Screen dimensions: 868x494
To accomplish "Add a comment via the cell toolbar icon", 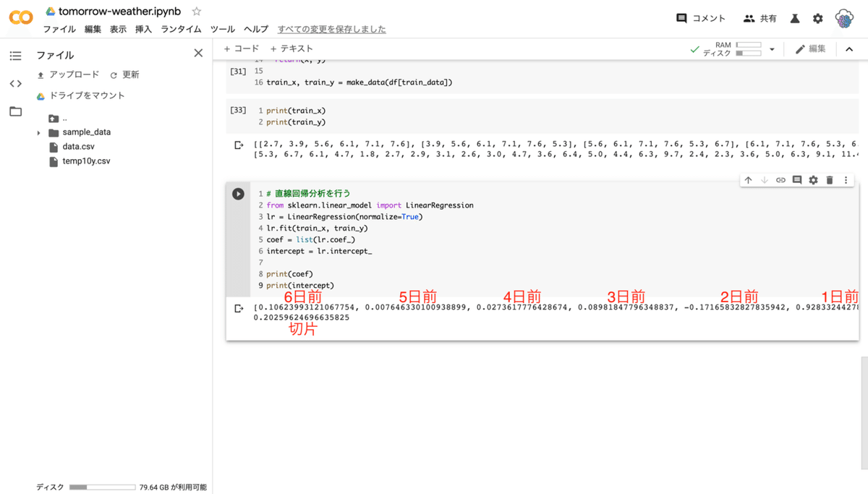I will coord(797,180).
